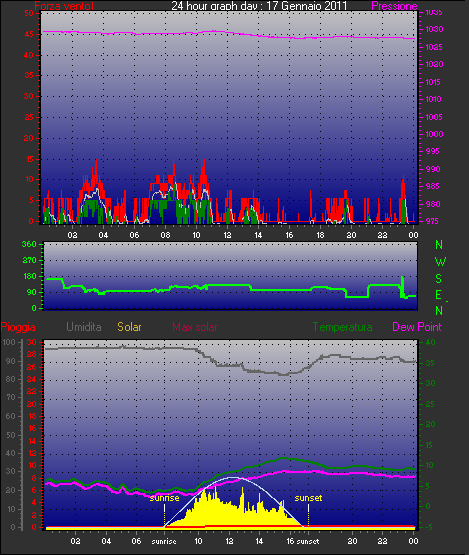
Task: Select the magenta Dew Point legend
Action: click(417, 327)
